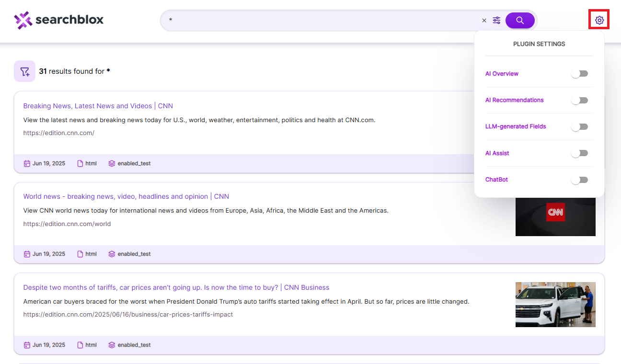Click calendar icon on the edition.cnn.com/ result
This screenshot has width=621, height=364.
27,163
